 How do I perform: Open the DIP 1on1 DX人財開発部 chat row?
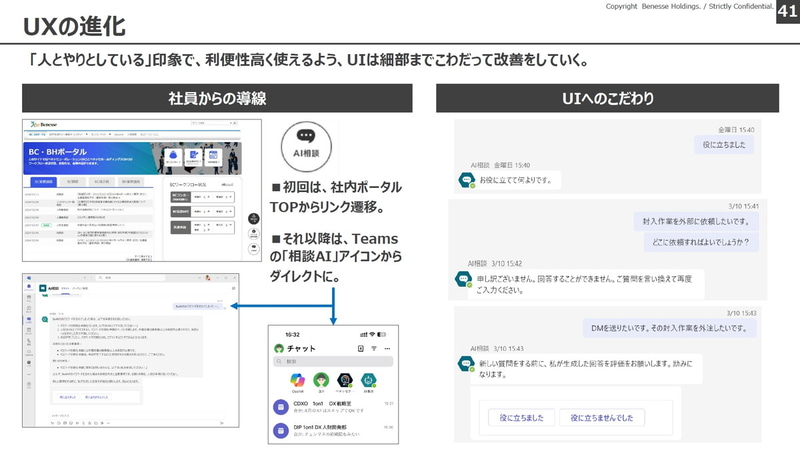coord(333,430)
